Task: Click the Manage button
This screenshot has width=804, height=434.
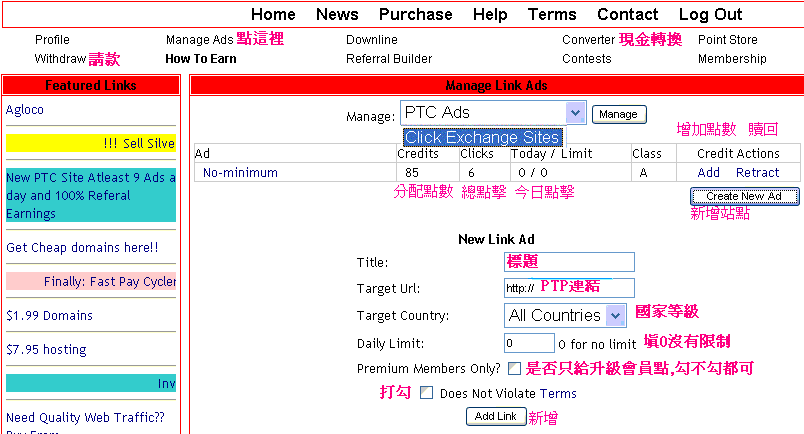Action: (619, 114)
